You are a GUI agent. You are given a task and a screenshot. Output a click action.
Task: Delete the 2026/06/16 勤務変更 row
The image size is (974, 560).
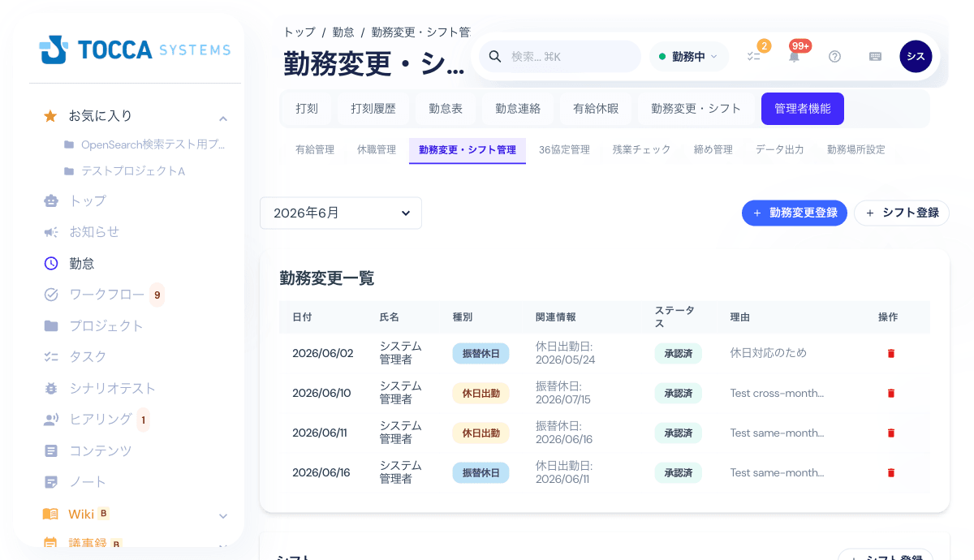click(x=891, y=472)
